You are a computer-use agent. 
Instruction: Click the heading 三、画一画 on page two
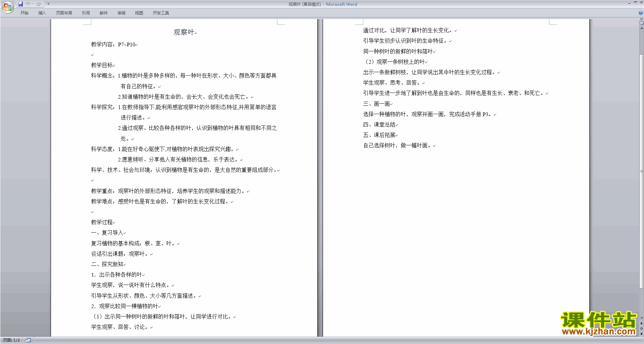[x=376, y=104]
